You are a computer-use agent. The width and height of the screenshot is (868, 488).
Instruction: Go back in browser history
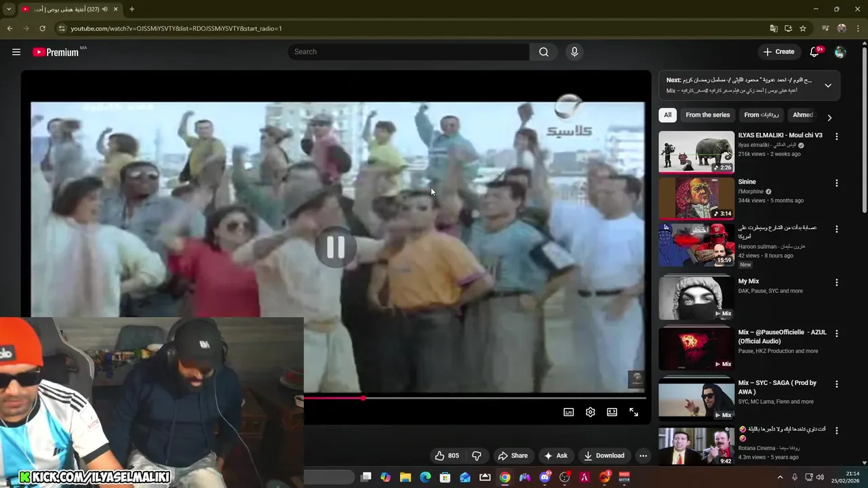pos(9,28)
